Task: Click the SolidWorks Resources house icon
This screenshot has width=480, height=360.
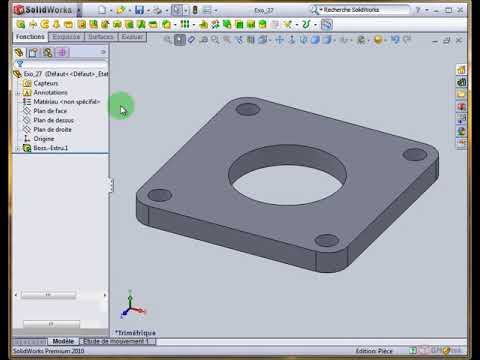Action: click(x=461, y=70)
